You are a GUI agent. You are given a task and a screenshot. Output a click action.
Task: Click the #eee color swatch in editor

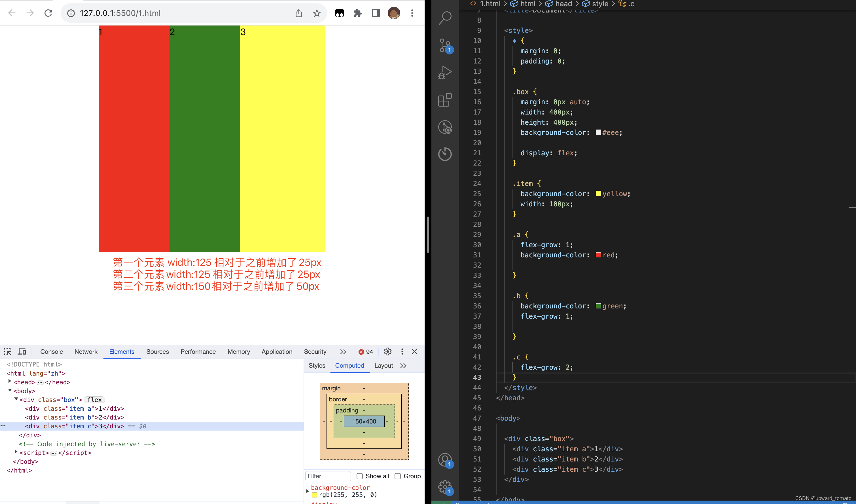(x=598, y=132)
